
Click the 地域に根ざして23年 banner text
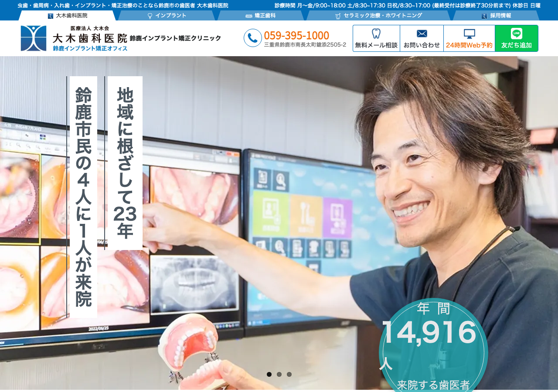click(x=125, y=163)
